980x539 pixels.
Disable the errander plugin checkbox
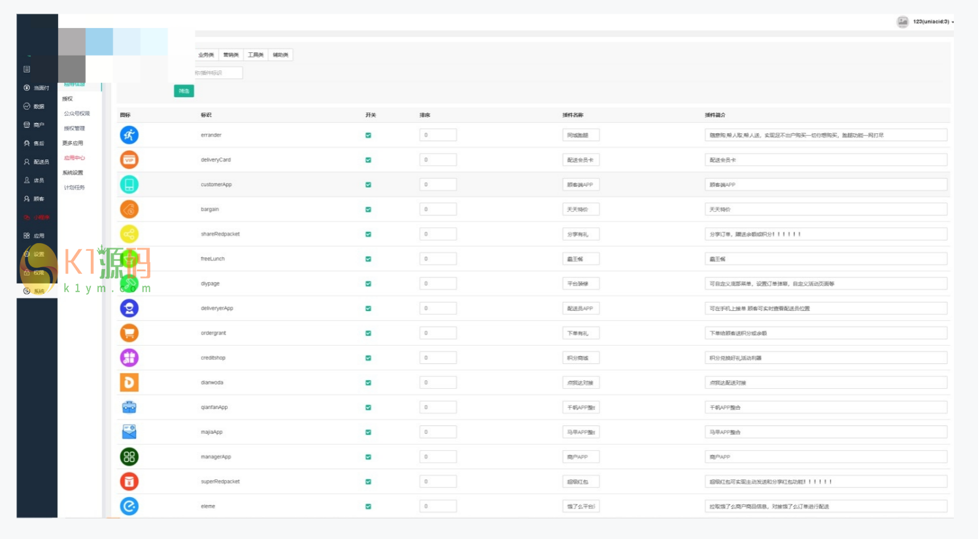click(368, 135)
